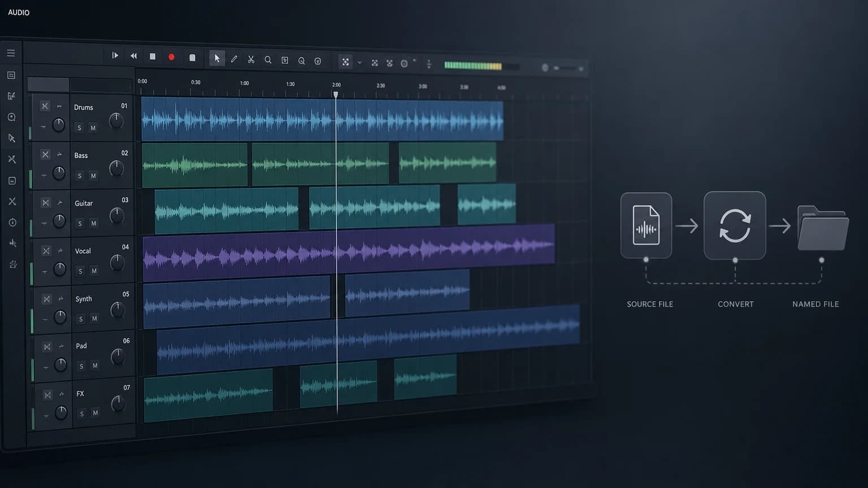Image resolution: width=868 pixels, height=488 pixels.
Task: Click the 1:30 mark on the timeline ruler
Action: (x=290, y=84)
